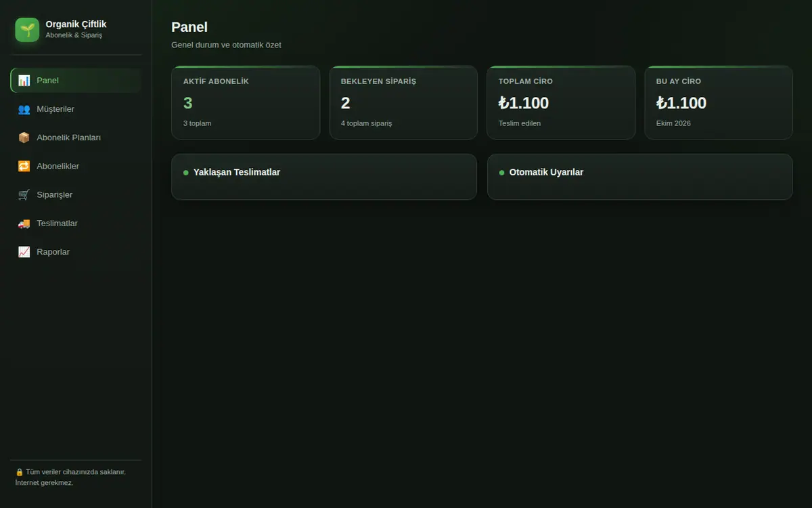This screenshot has height=508, width=812.
Task: Click the Müşteriler people icon
Action: coord(24,109)
